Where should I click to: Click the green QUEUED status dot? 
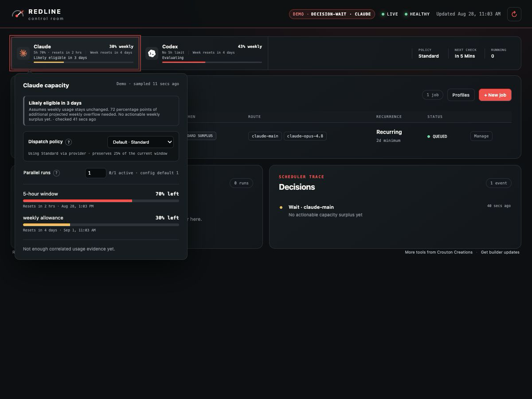429,137
